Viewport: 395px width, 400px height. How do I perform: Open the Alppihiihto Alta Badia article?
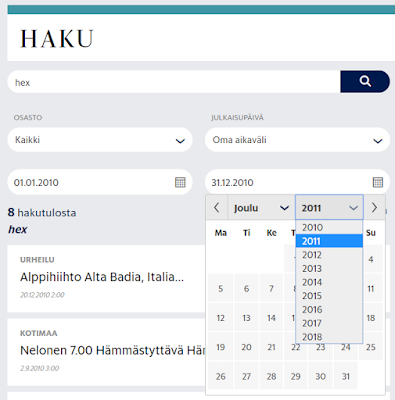click(102, 277)
